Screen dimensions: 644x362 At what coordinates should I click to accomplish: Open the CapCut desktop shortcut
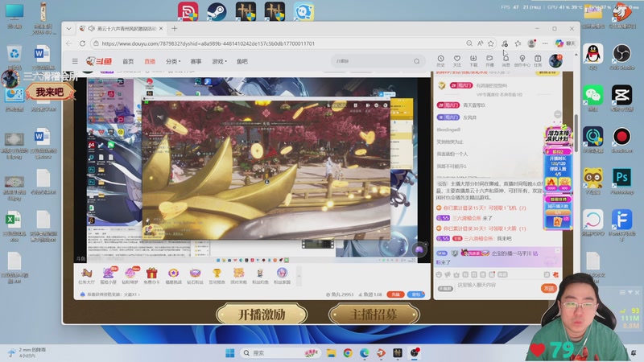point(621,98)
